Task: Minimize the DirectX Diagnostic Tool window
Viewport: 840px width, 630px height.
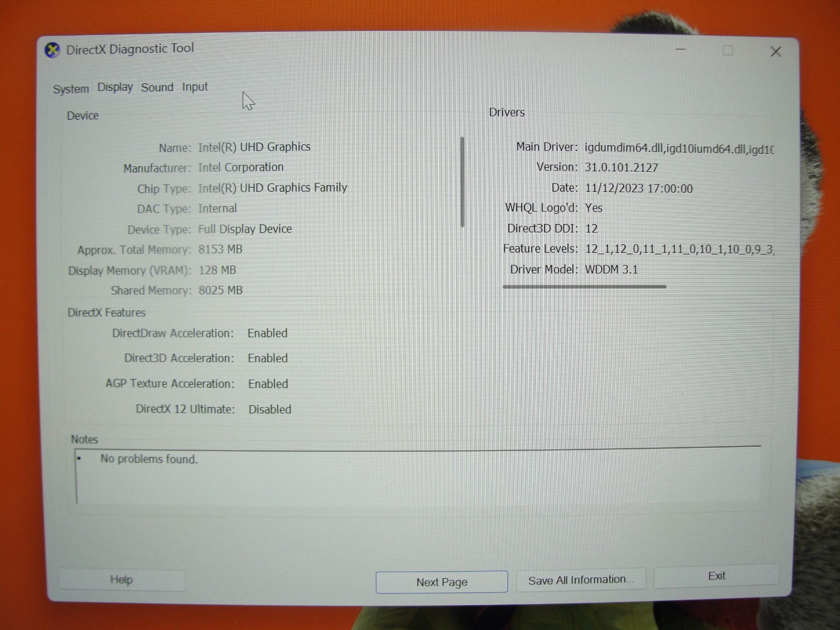Action: coord(681,50)
